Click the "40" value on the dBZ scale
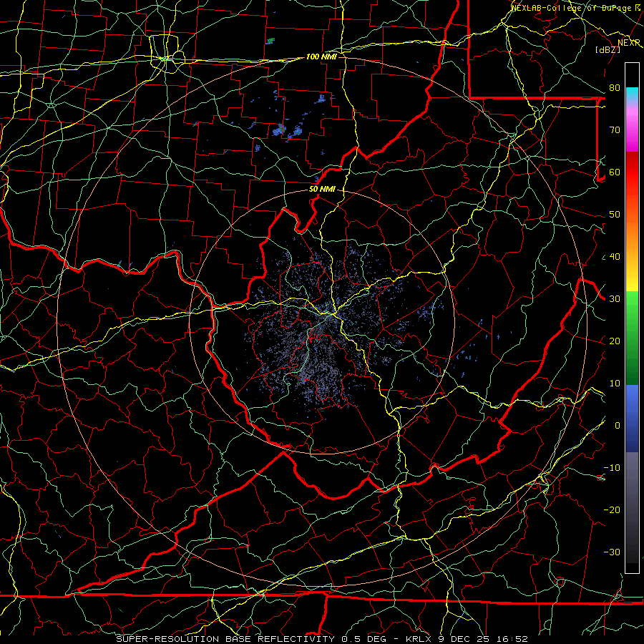This screenshot has width=644, height=644. 615,257
